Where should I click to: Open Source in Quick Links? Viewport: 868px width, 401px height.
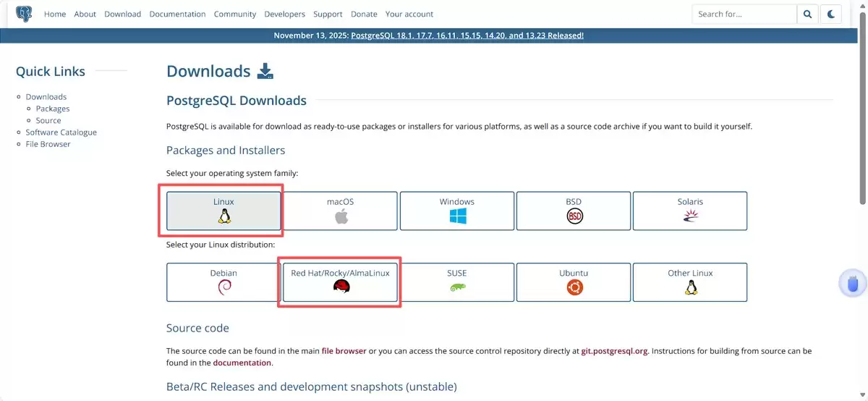48,121
